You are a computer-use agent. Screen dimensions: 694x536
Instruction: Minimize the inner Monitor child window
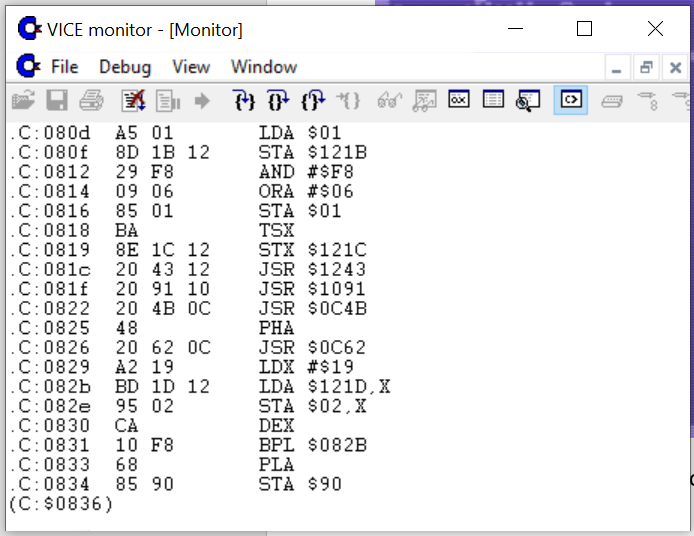click(617, 68)
